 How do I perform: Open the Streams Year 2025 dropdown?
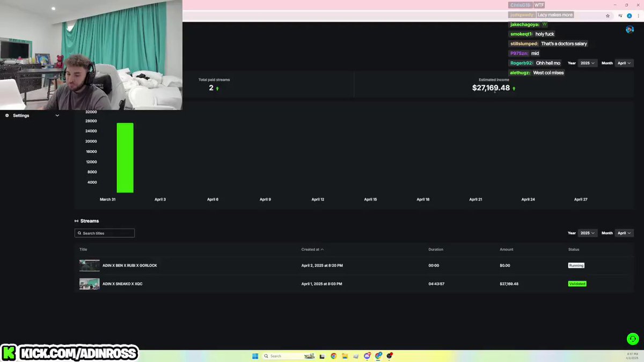click(588, 233)
